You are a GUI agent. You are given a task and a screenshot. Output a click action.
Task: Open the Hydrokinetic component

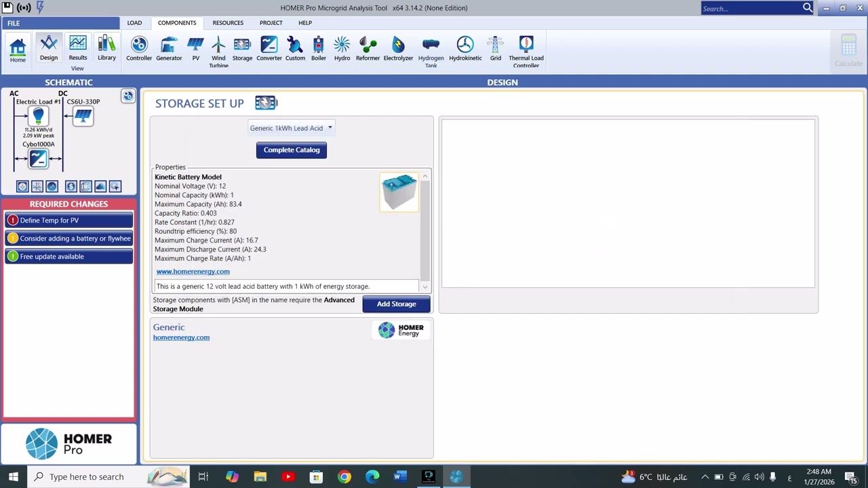(x=465, y=49)
